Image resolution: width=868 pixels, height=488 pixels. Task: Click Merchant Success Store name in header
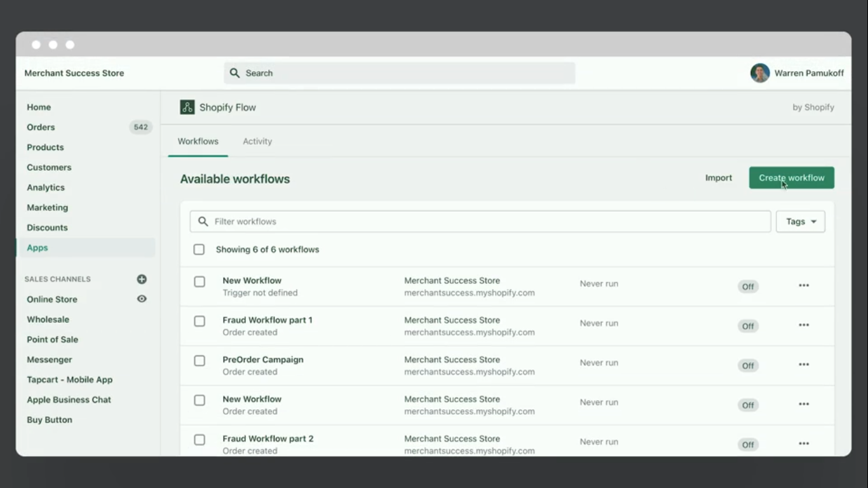pyautogui.click(x=74, y=73)
